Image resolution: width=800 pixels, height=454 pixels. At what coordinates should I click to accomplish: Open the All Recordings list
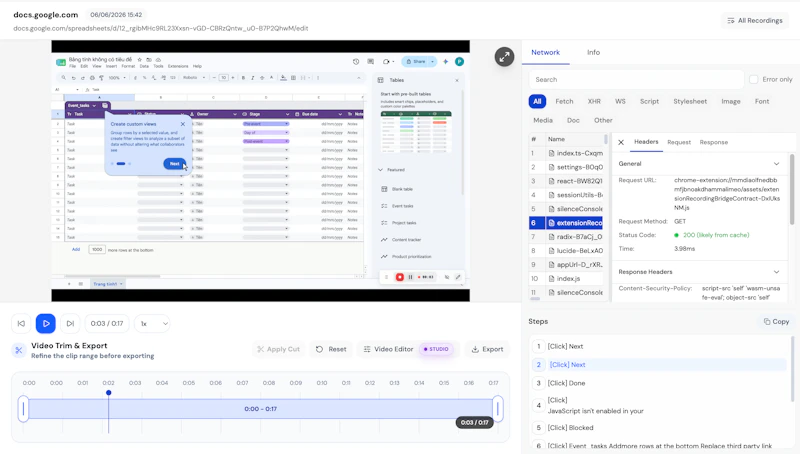click(755, 20)
